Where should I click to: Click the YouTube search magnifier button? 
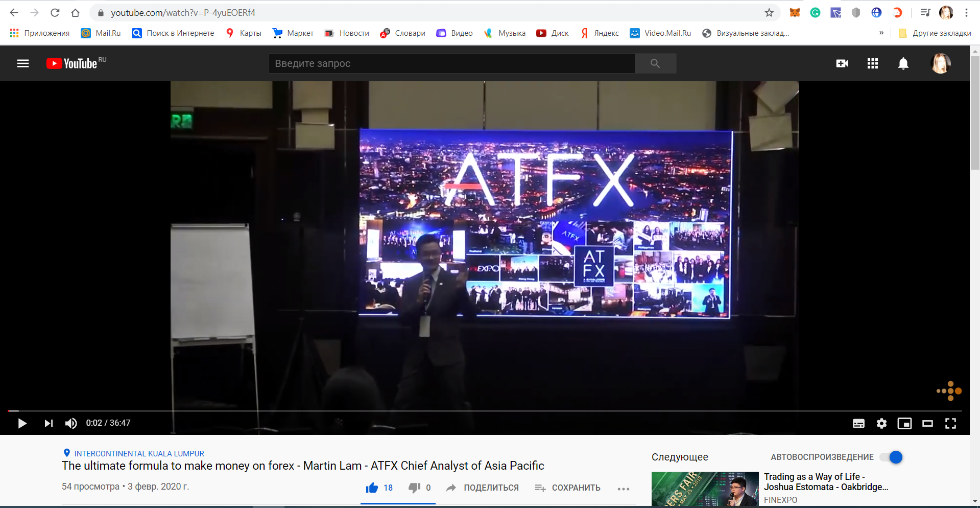pyautogui.click(x=655, y=63)
